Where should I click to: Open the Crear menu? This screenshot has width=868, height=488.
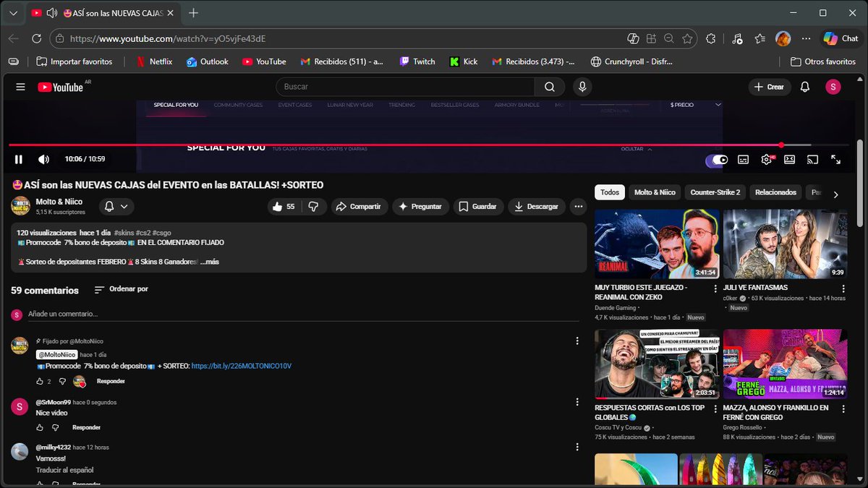click(769, 87)
